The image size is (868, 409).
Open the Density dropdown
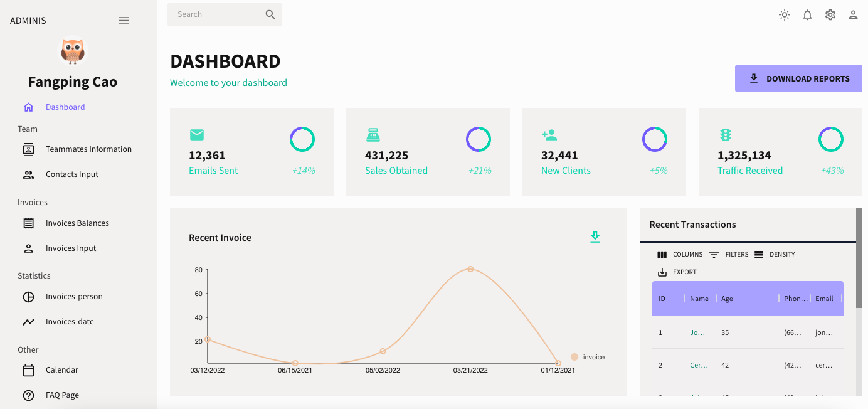click(775, 255)
